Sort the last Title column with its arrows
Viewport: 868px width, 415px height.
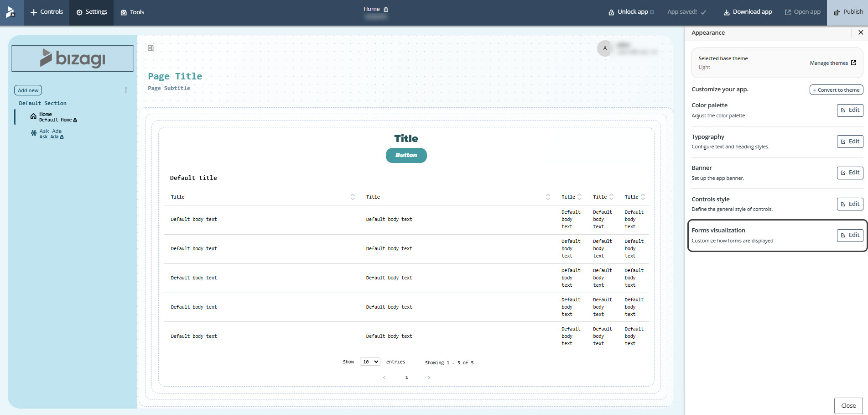point(643,197)
